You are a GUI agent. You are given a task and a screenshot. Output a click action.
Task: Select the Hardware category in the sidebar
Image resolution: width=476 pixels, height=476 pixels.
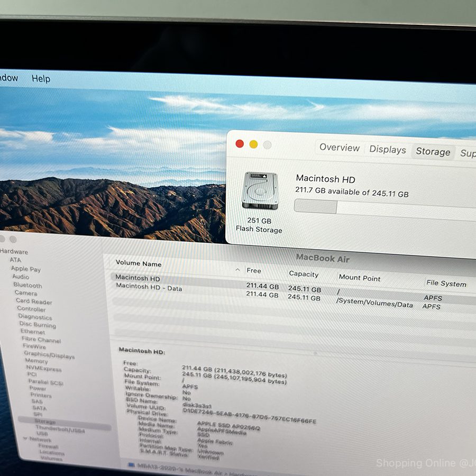tap(14, 251)
